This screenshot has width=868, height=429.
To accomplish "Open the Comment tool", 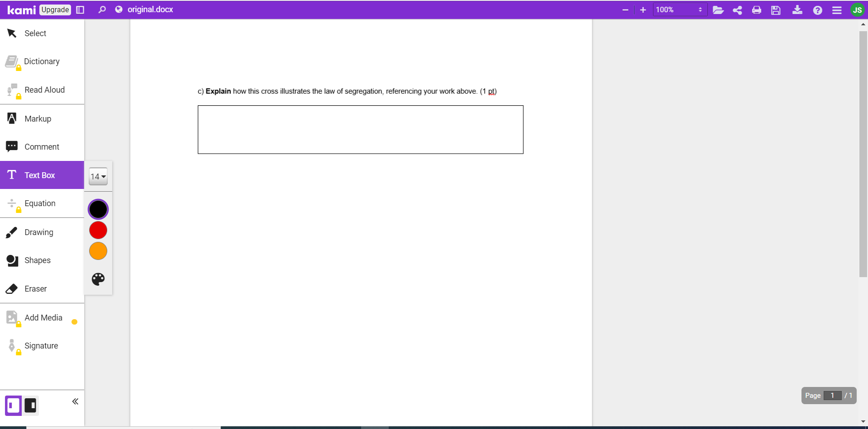I will (41, 146).
